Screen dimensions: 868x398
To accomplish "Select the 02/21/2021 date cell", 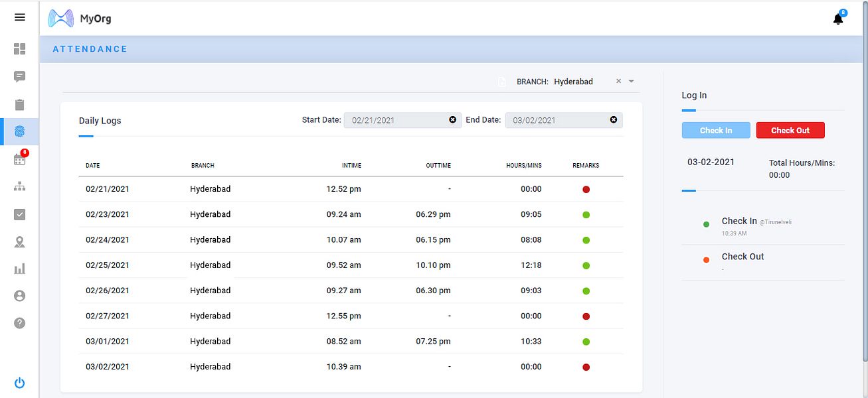I will pyautogui.click(x=108, y=189).
